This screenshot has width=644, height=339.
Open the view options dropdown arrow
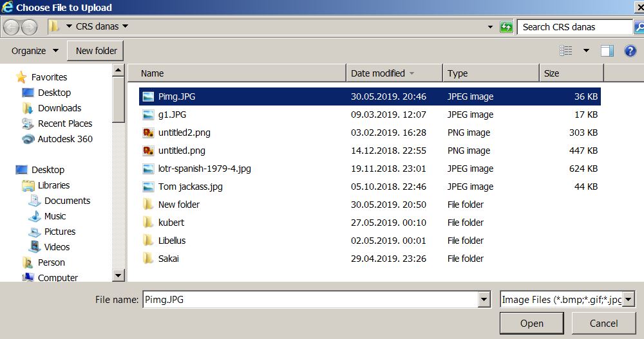click(x=586, y=50)
